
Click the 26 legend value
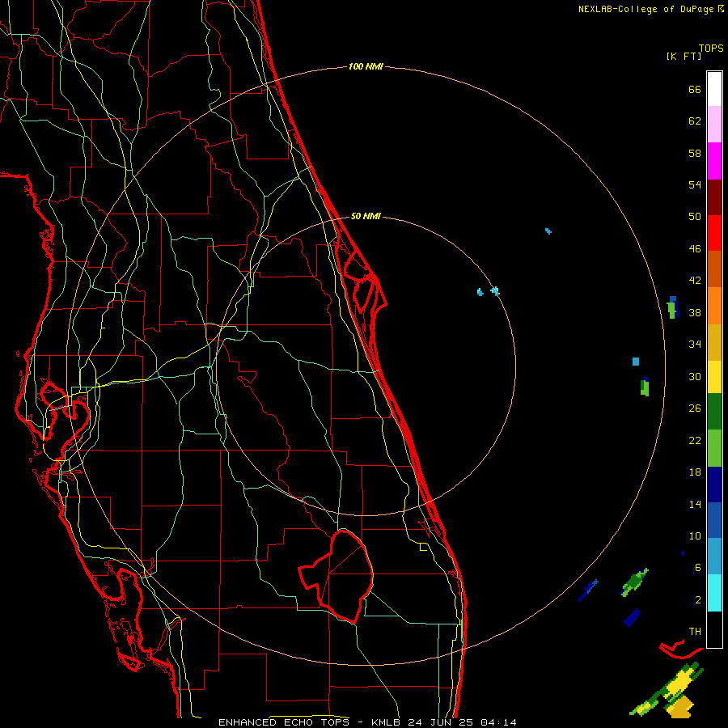pos(695,408)
